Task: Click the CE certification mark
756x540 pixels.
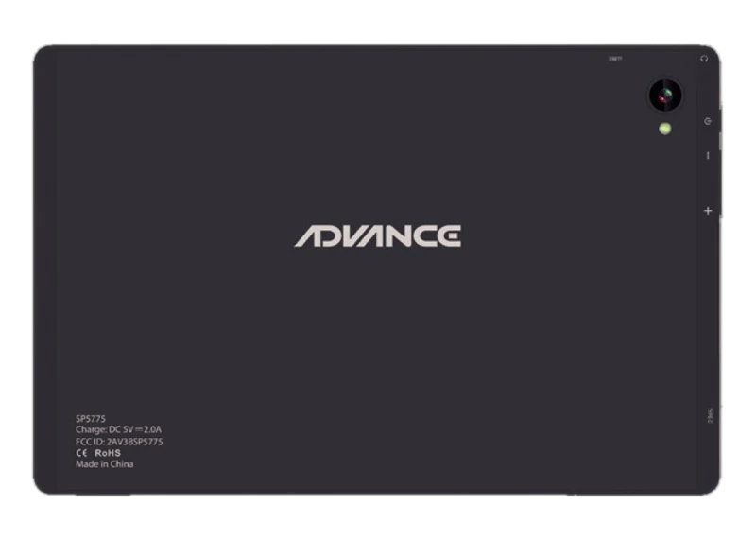Action: 81,453
